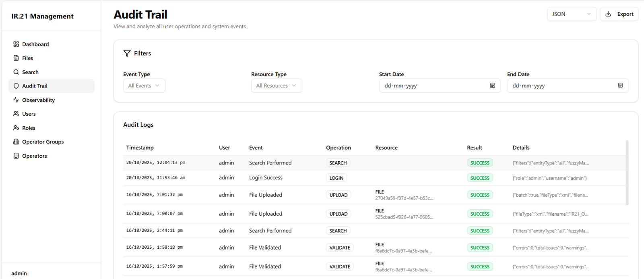Click the Observability pulse icon
Image resolution: width=644 pixels, height=279 pixels.
(x=16, y=100)
